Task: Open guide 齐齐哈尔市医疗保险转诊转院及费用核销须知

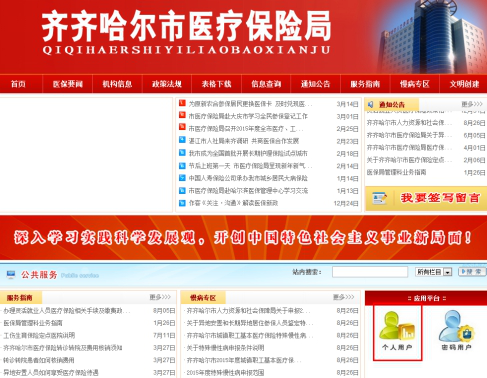Action: click(x=62, y=348)
